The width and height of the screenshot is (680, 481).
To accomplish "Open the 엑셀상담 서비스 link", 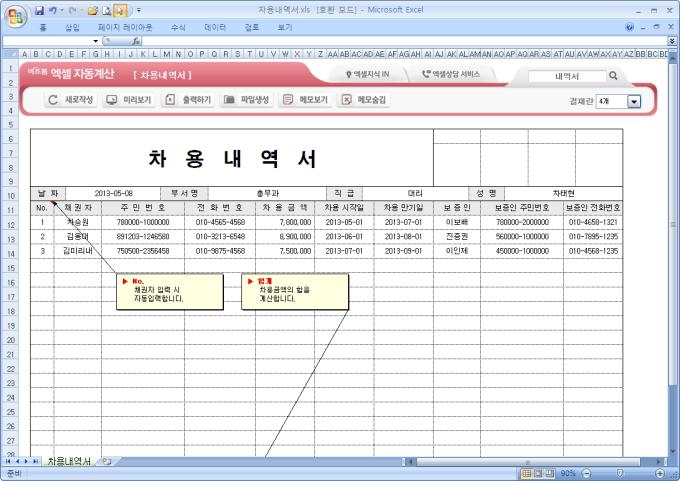I will click(x=451, y=75).
